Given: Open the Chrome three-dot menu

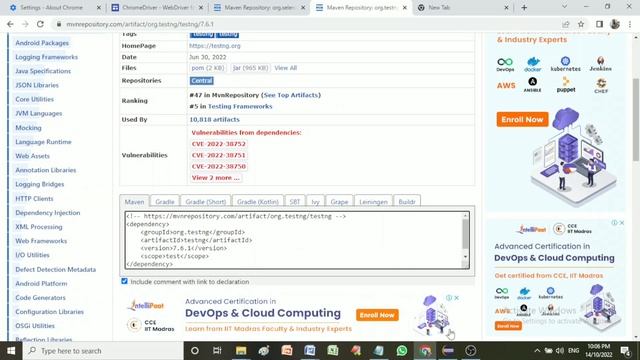Looking at the screenshot, I should pyautogui.click(x=630, y=24).
